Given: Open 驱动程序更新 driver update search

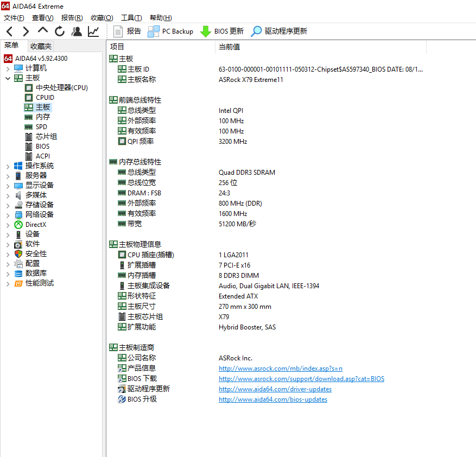Looking at the screenshot, I should coord(279,31).
